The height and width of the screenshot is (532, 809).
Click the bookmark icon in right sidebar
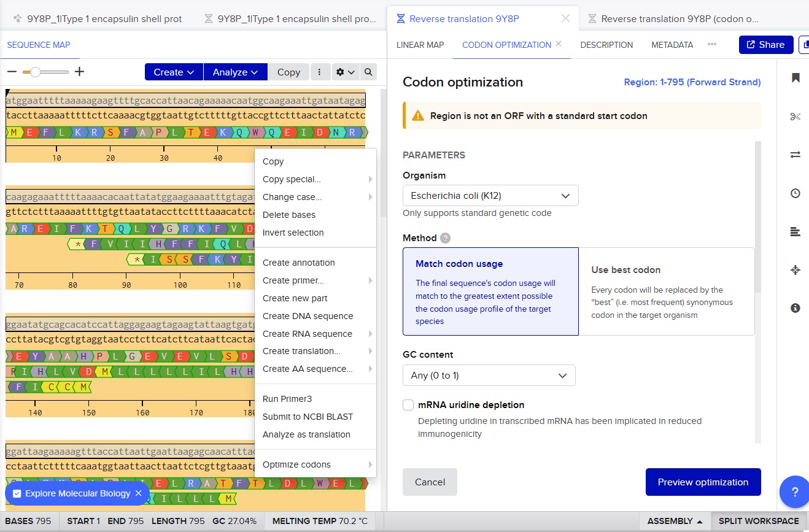point(795,78)
